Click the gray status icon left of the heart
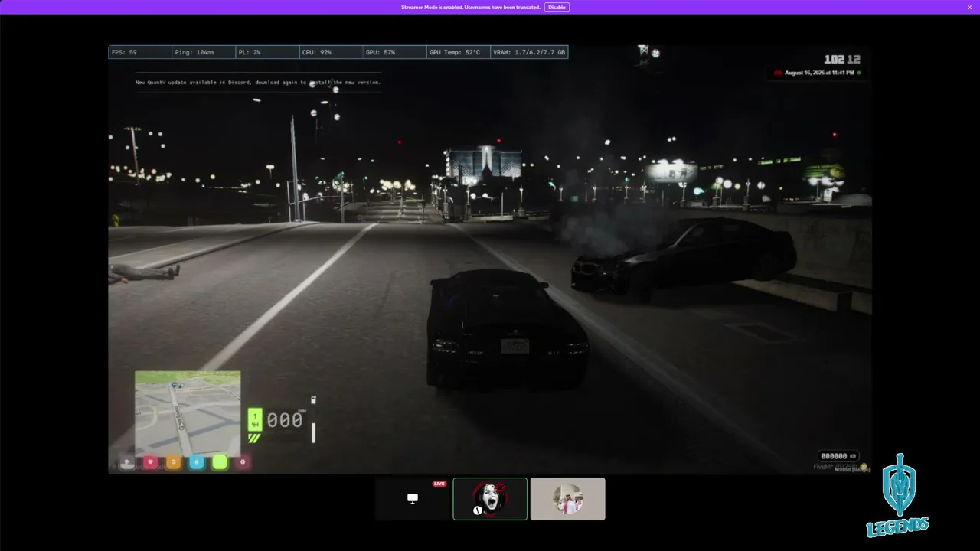Screen dimensions: 980x551 127,462
